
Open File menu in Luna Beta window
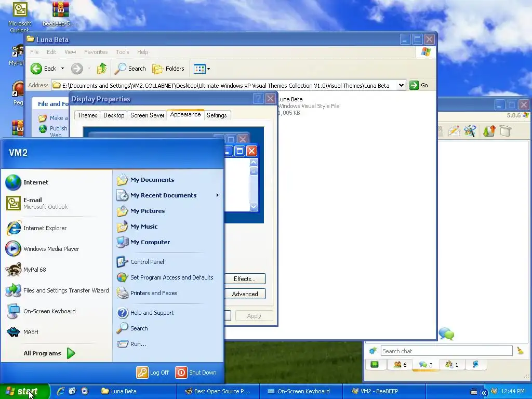click(x=34, y=52)
